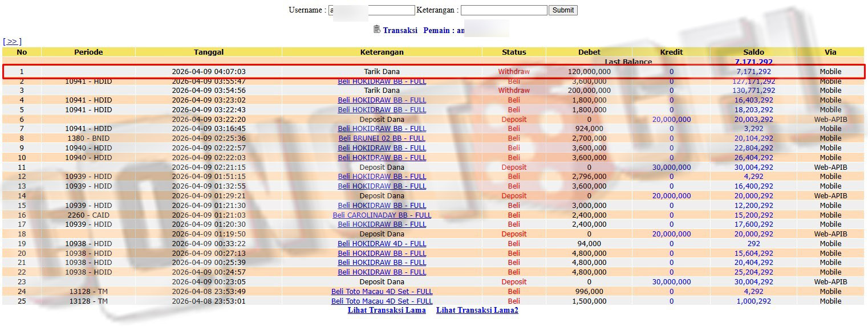This screenshot has height=331, width=868.
Task: Focus the Username input field
Action: click(372, 10)
